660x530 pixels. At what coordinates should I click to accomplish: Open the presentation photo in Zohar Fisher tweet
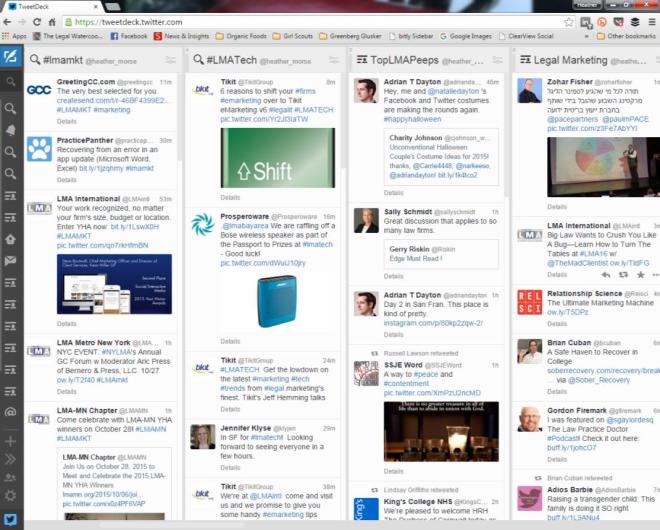(604, 167)
